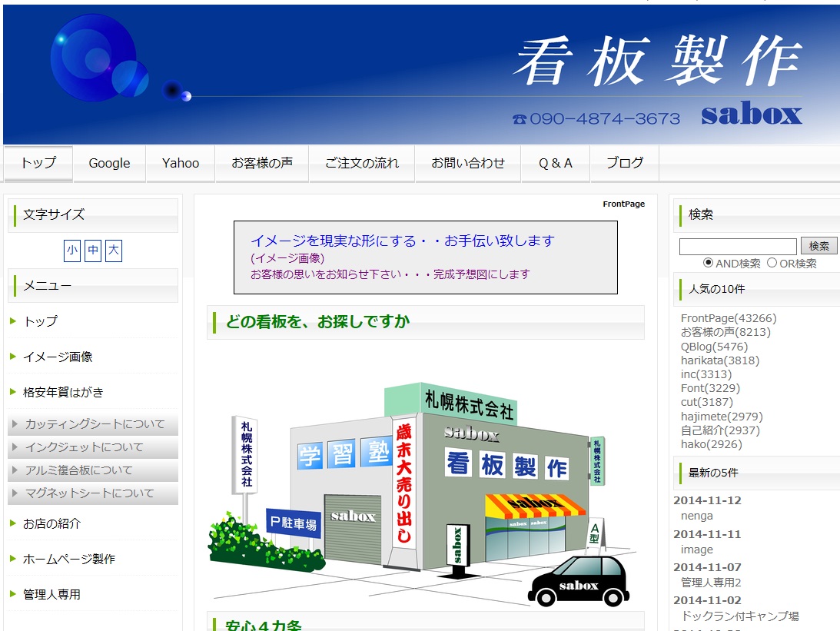840x631 pixels.
Task: Open トップ in the side menu
Action: coord(40,321)
